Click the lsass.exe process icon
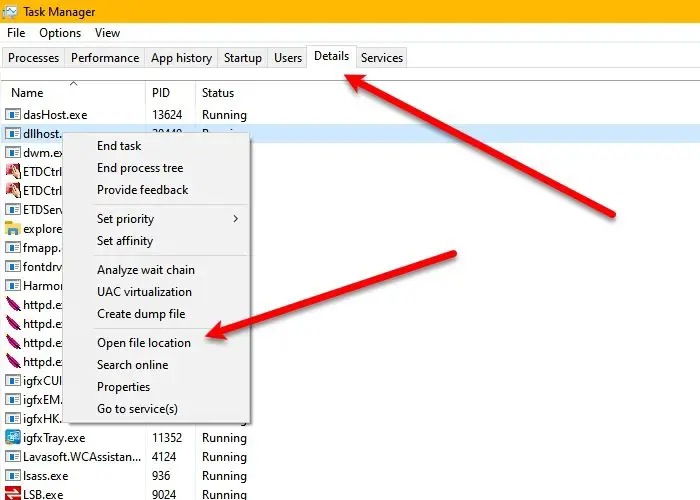Image resolution: width=700 pixels, height=500 pixels. click(13, 475)
